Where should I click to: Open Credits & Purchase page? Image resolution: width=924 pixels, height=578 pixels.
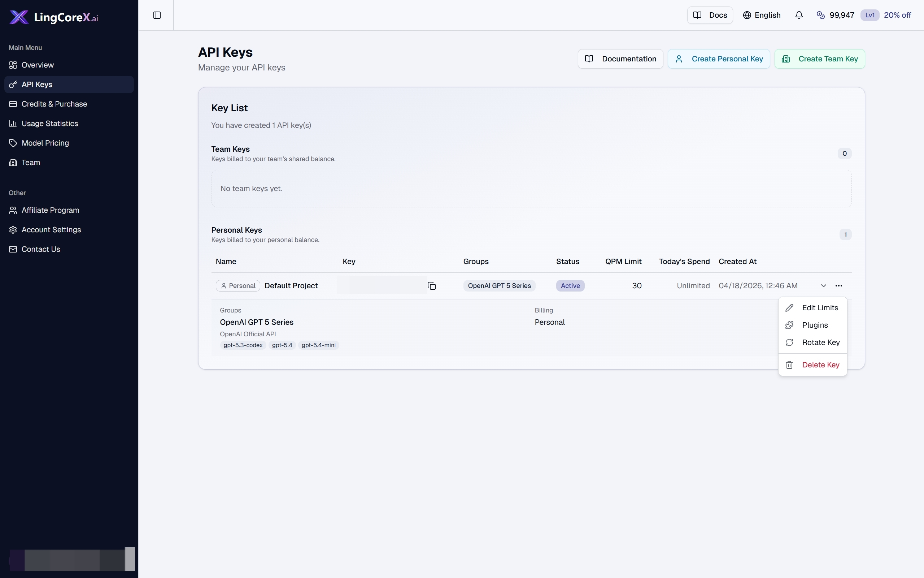[x=69, y=104]
